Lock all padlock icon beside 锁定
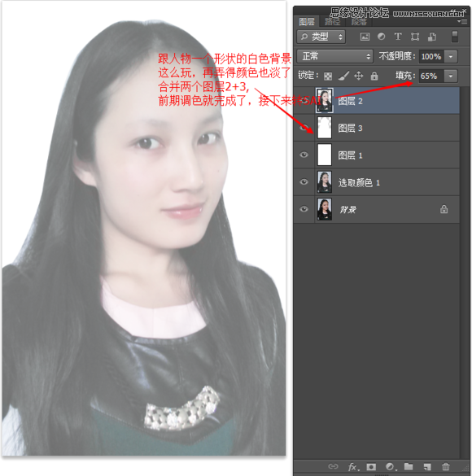The image size is (472, 476). tap(374, 76)
